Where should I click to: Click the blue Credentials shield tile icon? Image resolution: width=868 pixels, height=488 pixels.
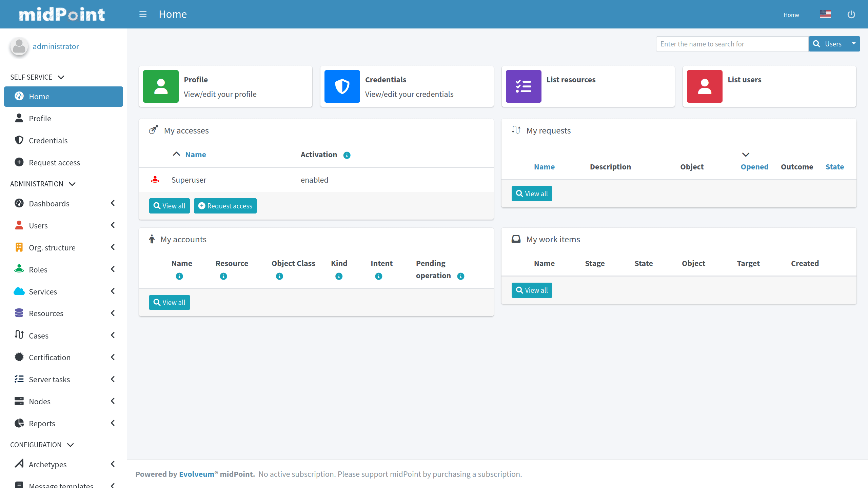pos(342,86)
